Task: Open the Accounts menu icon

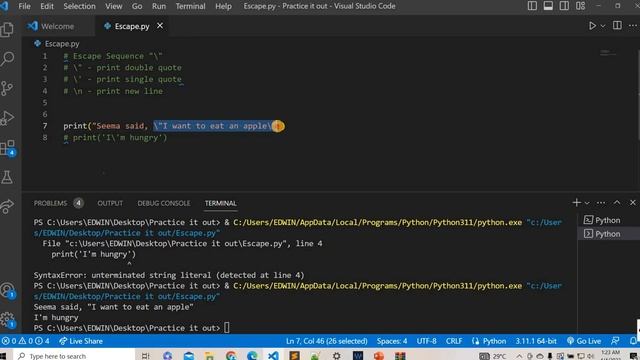Action: click(x=7, y=291)
